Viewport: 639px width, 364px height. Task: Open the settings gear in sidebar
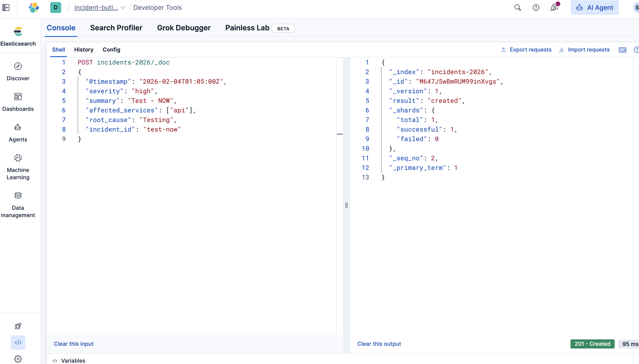18,359
